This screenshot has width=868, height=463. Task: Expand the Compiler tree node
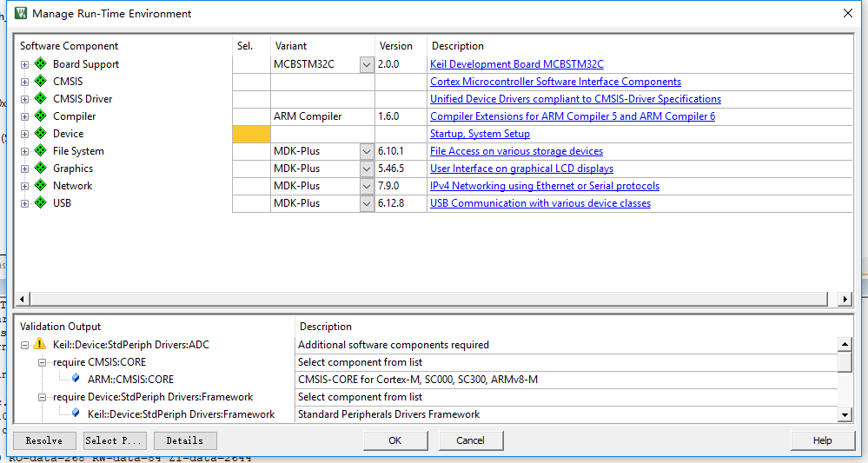click(24, 116)
